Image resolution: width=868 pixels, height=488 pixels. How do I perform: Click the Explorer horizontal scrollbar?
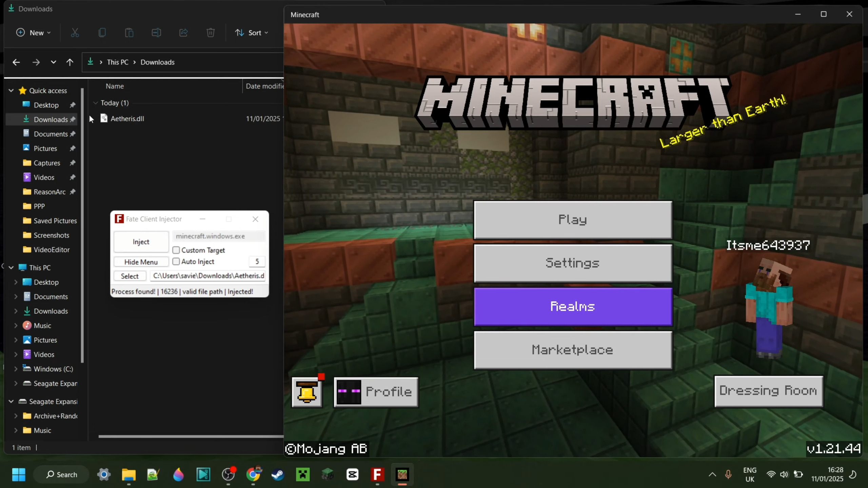[191, 436]
